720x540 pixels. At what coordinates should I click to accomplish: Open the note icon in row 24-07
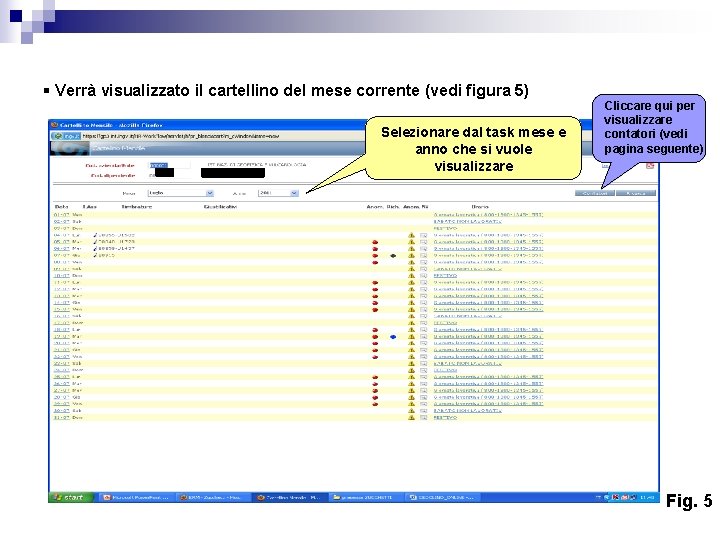pyautogui.click(x=424, y=370)
